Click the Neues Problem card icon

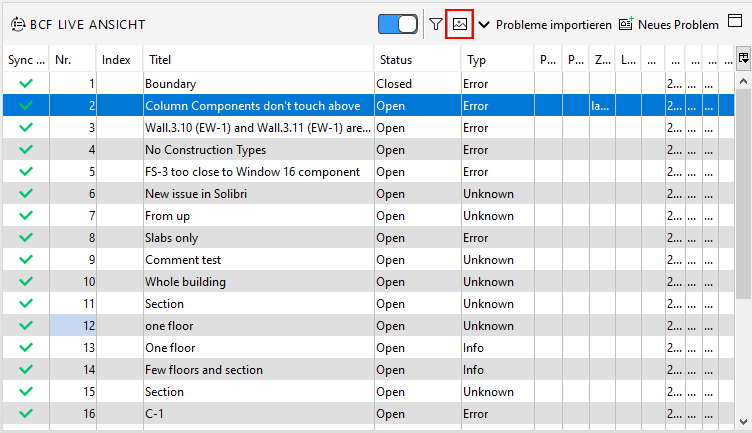tap(626, 24)
